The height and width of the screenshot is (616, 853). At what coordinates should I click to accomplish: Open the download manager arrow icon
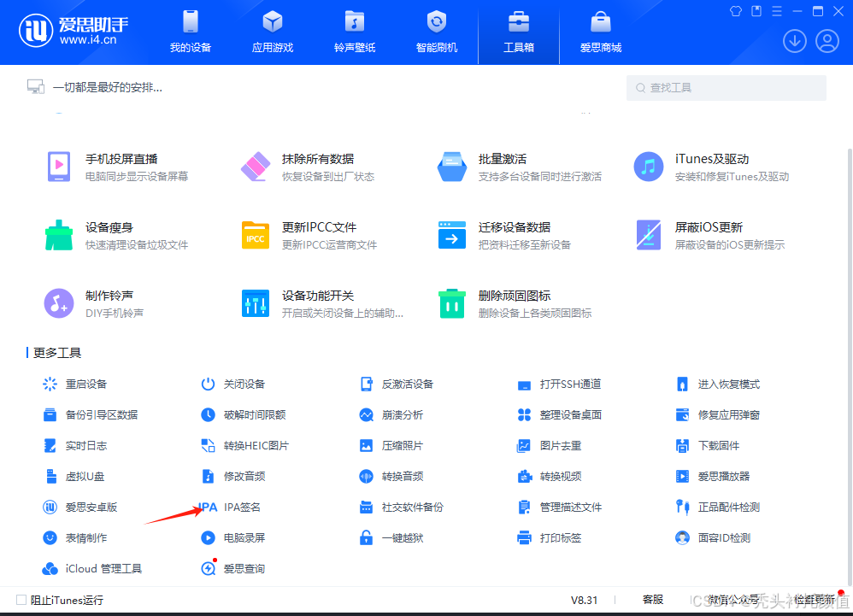click(794, 41)
